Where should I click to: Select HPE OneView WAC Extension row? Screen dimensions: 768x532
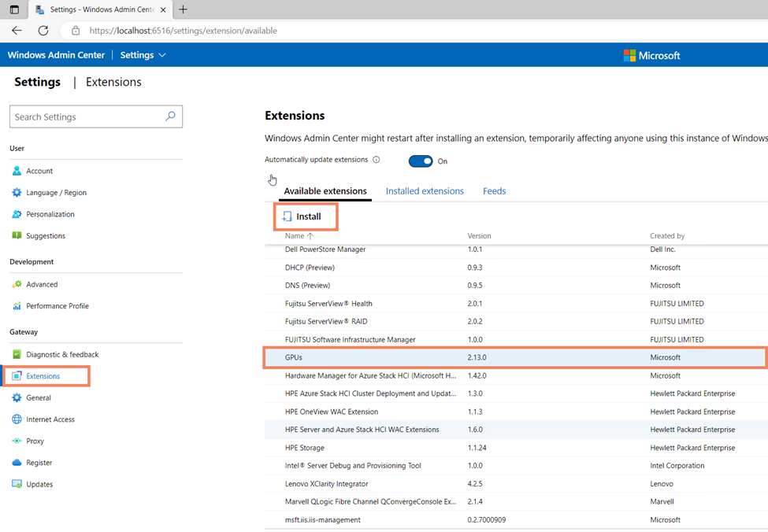[516, 412]
